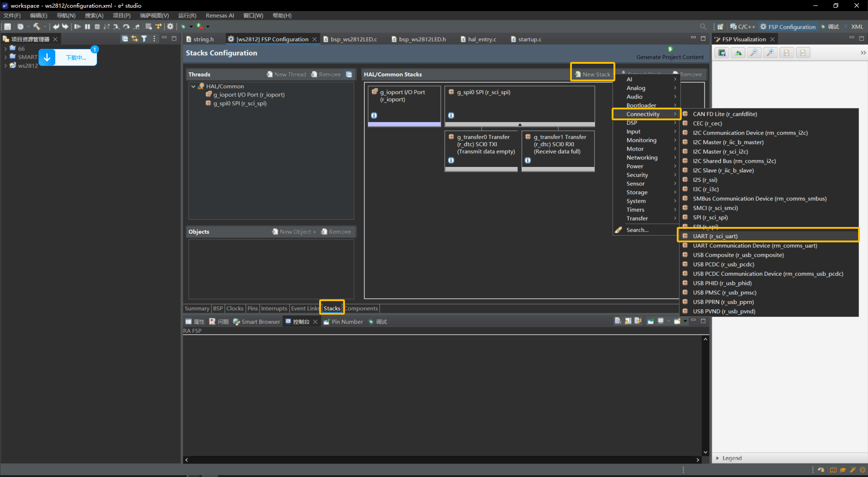Select USB PCDC (r_usb_pcdc) entry
The image size is (868, 477).
coord(769,264)
